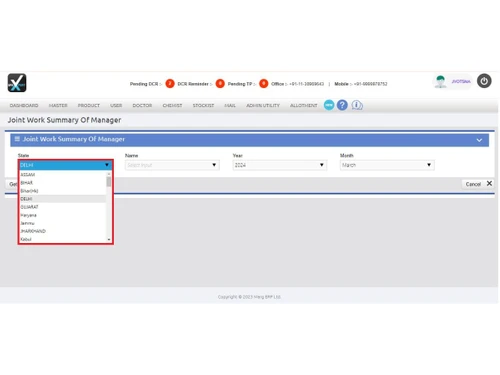500x375 pixels.
Task: Click the DCR Reminder red count badge
Action: (220, 83)
